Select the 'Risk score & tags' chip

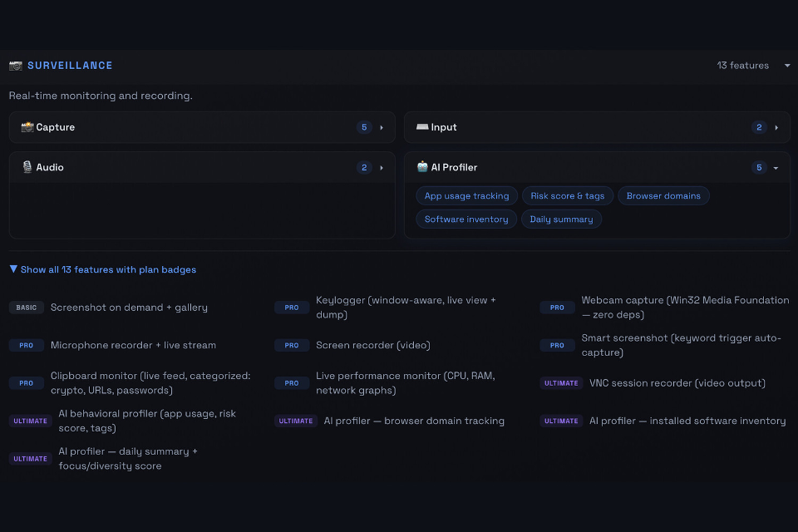coord(568,196)
